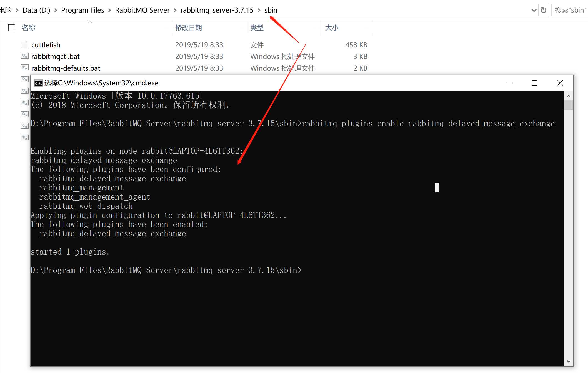Navigate to Program Files in the breadcrumb
This screenshot has width=588, height=373.
tap(82, 10)
